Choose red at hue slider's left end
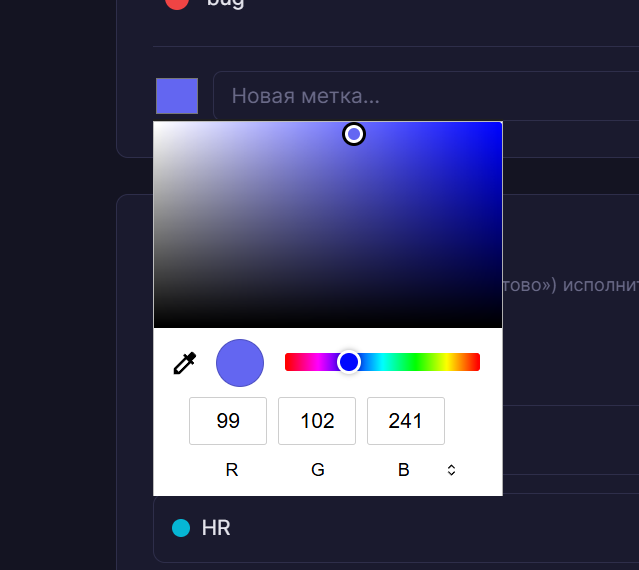Viewport: 639px width, 570px height. pyautogui.click(x=288, y=362)
